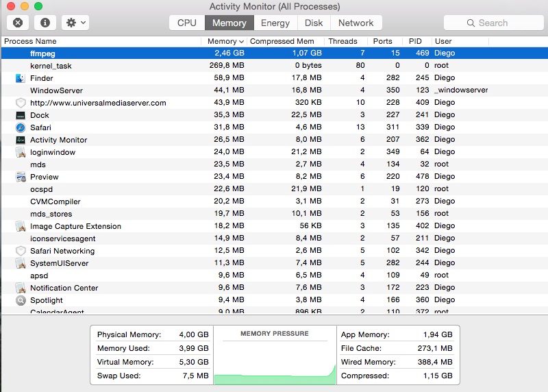The width and height of the screenshot is (548, 392).
Task: Select the mds process name
Action: [x=38, y=164]
